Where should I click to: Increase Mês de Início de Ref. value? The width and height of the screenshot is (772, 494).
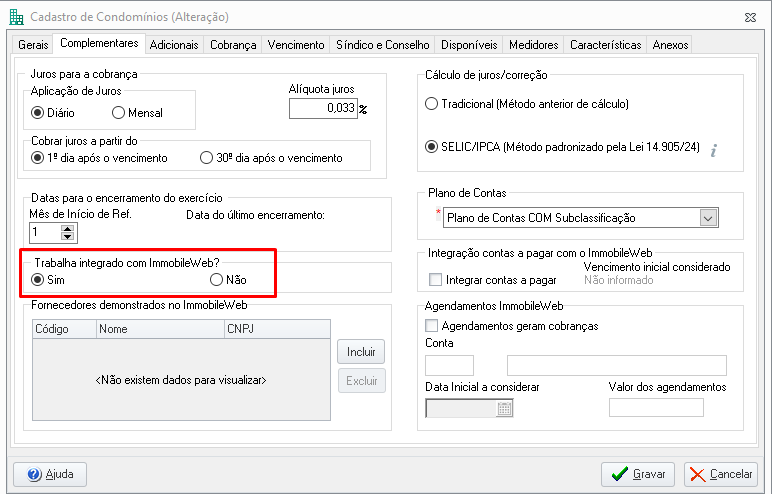point(67,229)
